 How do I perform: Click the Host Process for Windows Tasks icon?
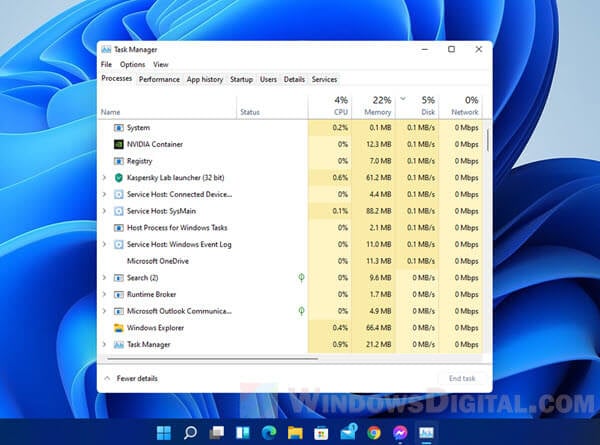click(x=119, y=228)
